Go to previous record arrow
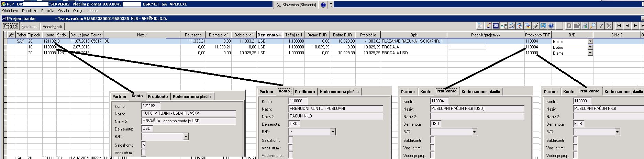 point(627,25)
